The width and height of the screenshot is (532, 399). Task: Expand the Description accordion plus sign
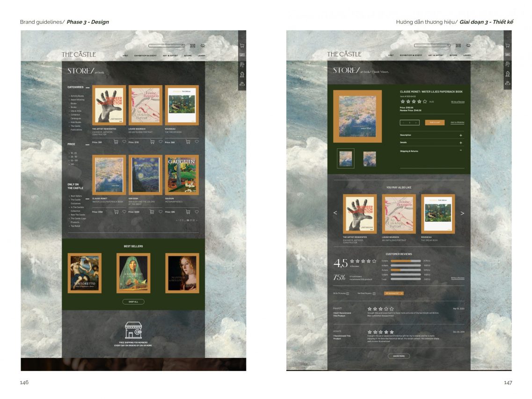[461, 135]
